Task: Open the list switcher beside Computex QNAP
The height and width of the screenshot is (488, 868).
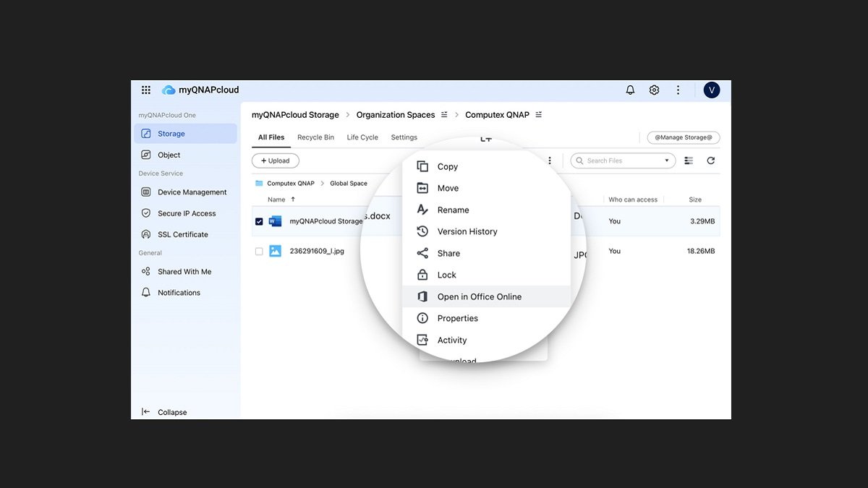Action: 538,115
